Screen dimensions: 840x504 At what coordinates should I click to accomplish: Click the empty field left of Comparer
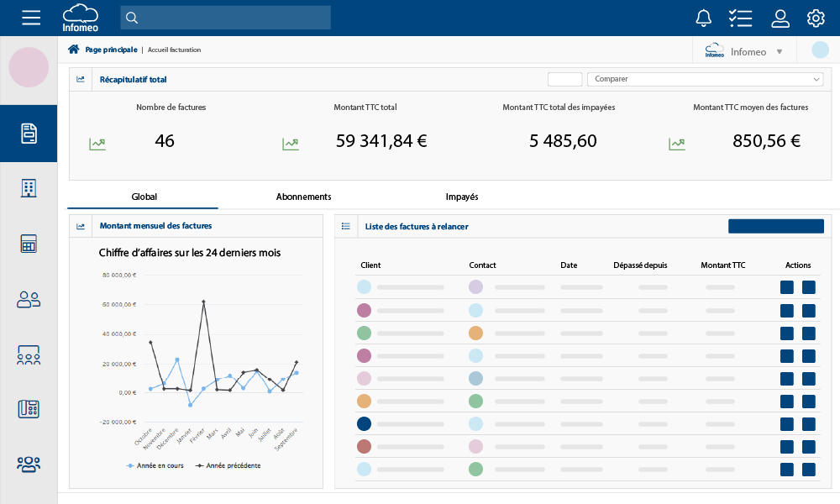(x=564, y=79)
